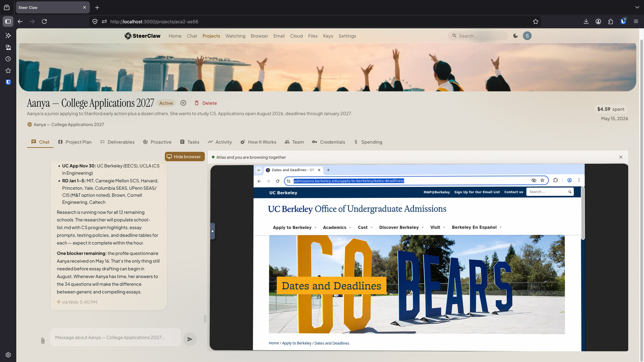Bookmark Berkeley page in embedded browser
The height and width of the screenshot is (362, 644).
point(542,180)
